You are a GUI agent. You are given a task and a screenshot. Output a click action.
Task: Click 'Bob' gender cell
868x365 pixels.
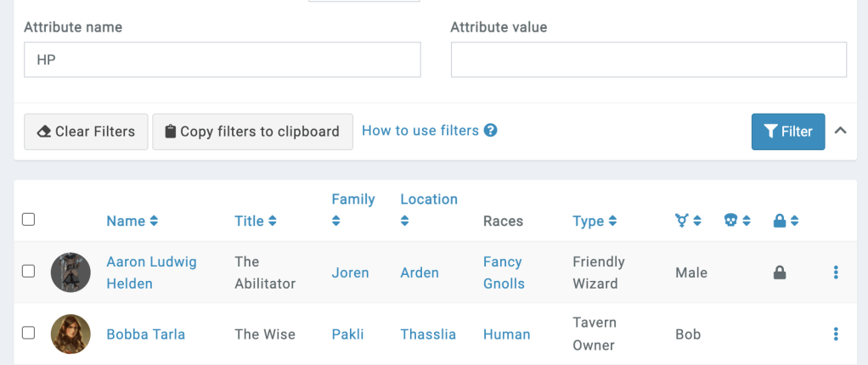click(x=688, y=334)
